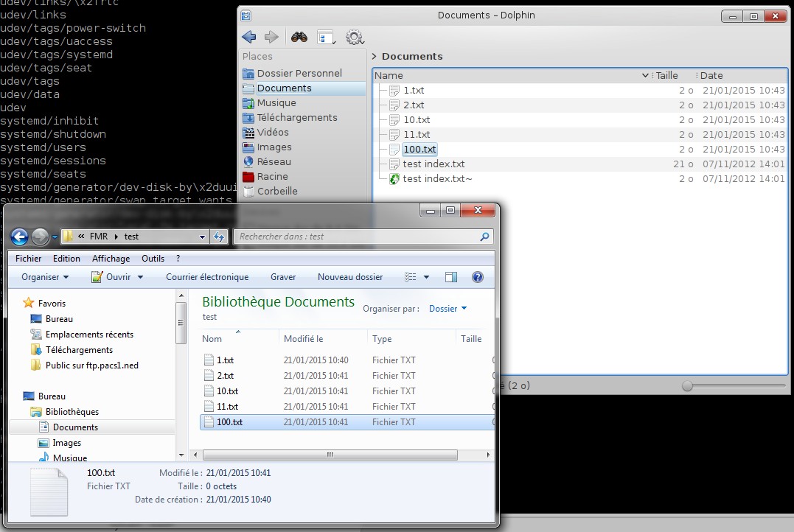Image resolution: width=794 pixels, height=532 pixels.
Task: Click Courrier électronique in Explorer toolbar
Action: [x=207, y=277]
